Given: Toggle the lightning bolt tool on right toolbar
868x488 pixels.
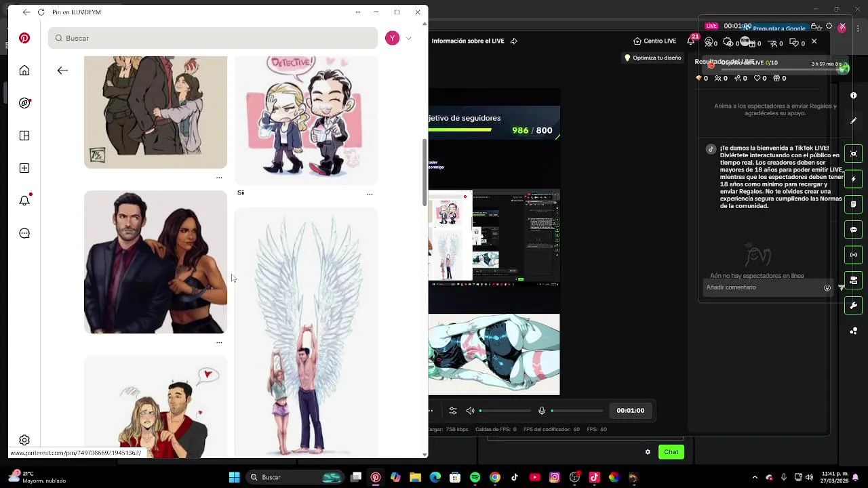Looking at the screenshot, I should (x=854, y=179).
